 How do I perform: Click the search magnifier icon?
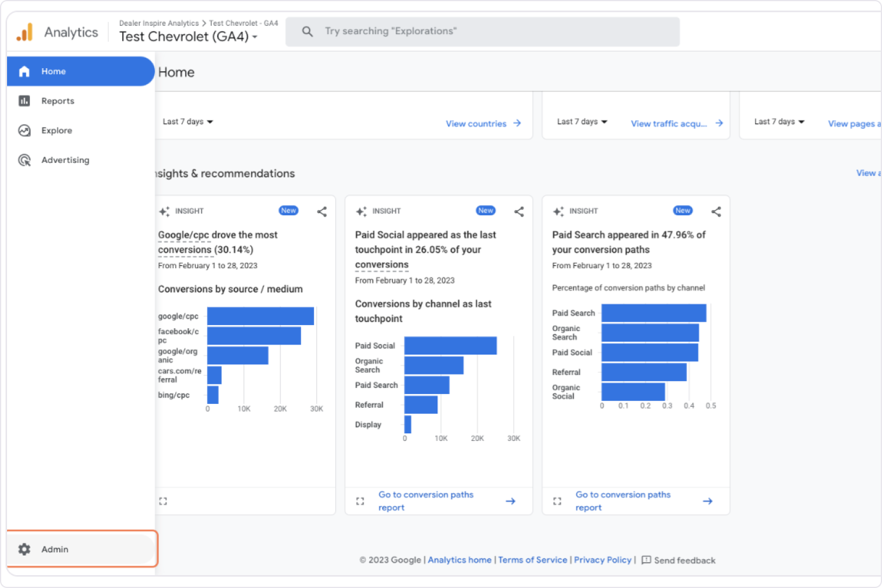click(308, 31)
